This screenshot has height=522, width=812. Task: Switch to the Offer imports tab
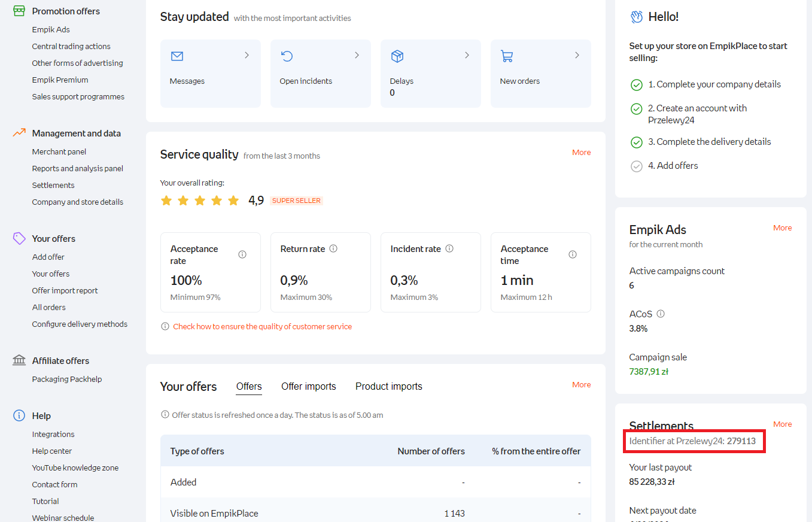pos(309,387)
